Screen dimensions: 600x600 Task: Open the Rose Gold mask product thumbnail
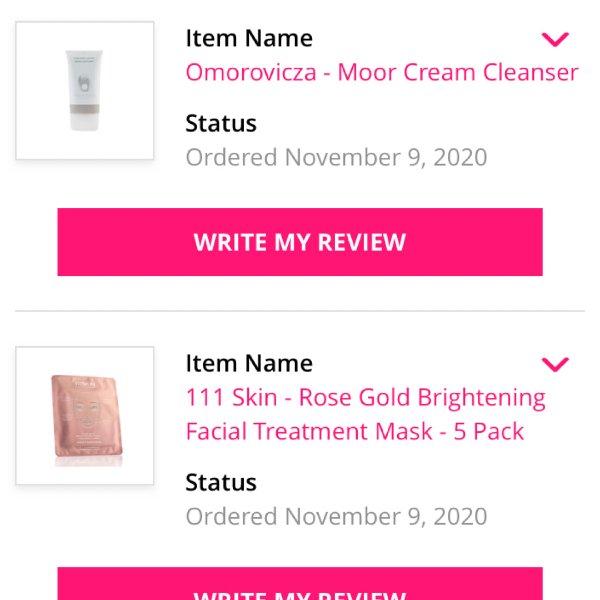coord(85,415)
